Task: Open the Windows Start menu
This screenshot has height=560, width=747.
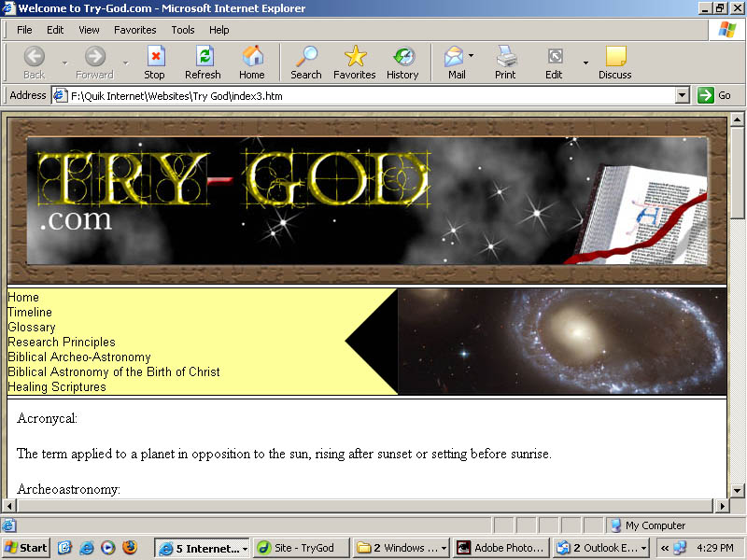Action: click(x=26, y=548)
